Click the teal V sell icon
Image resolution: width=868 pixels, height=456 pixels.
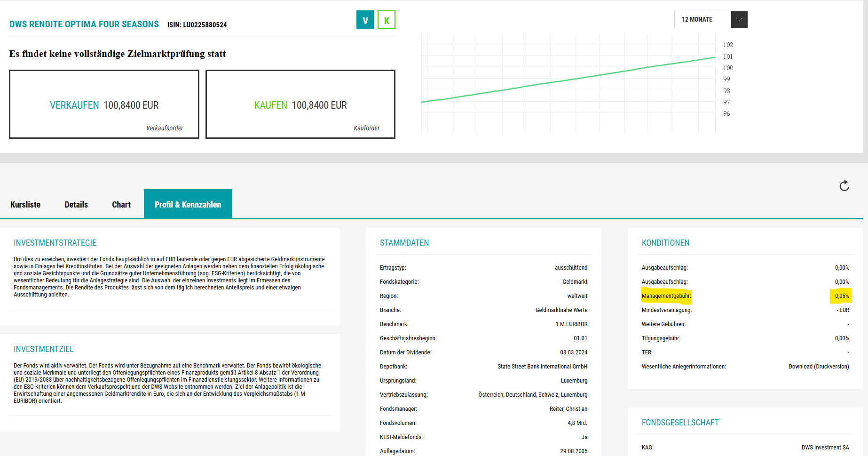click(365, 20)
